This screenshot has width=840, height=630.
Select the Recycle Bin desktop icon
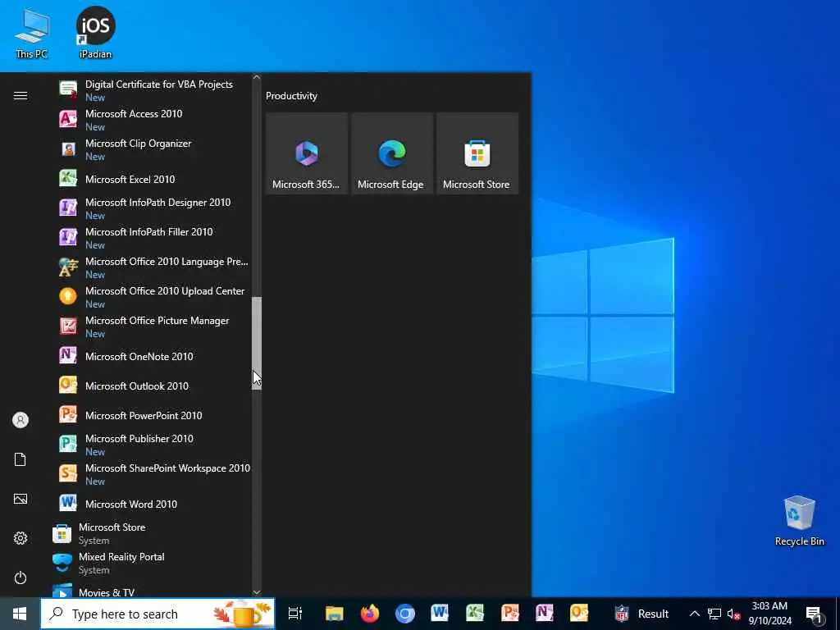(x=799, y=521)
